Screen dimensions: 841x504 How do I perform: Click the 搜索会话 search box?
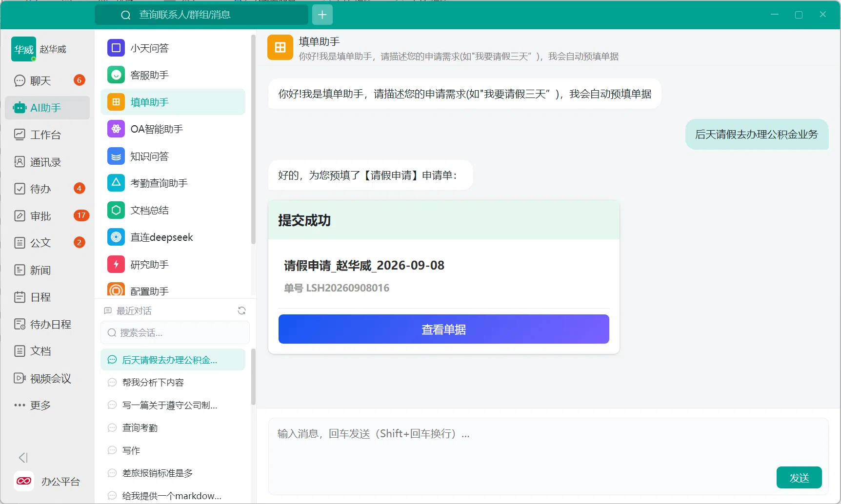175,332
